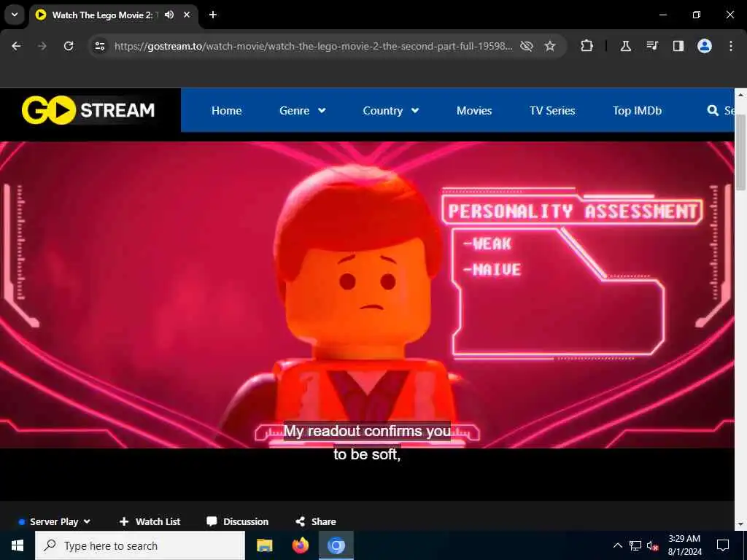The width and height of the screenshot is (747, 560).
Task: Expand the Country dropdown menu
Action: click(391, 111)
